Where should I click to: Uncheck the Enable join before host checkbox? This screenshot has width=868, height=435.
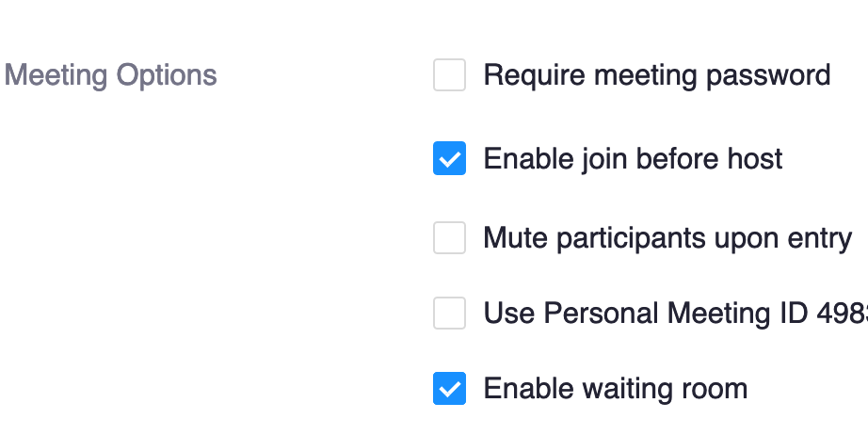[449, 159]
